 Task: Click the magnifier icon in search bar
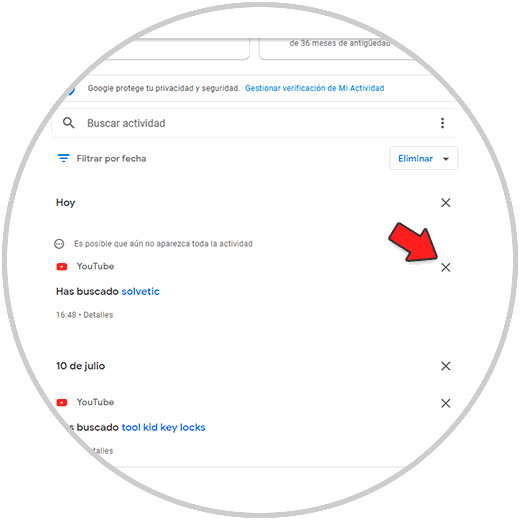coord(69,123)
